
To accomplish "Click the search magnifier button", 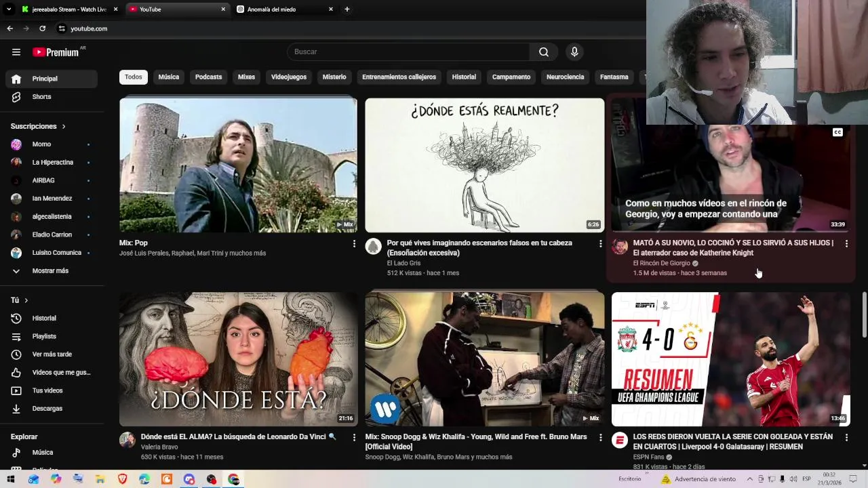I will point(544,52).
